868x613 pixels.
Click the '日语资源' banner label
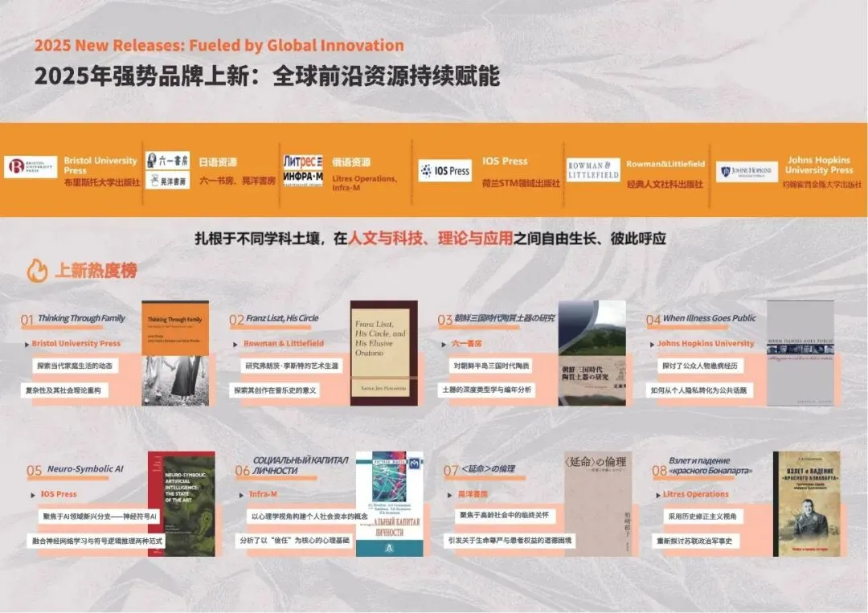click(x=218, y=162)
